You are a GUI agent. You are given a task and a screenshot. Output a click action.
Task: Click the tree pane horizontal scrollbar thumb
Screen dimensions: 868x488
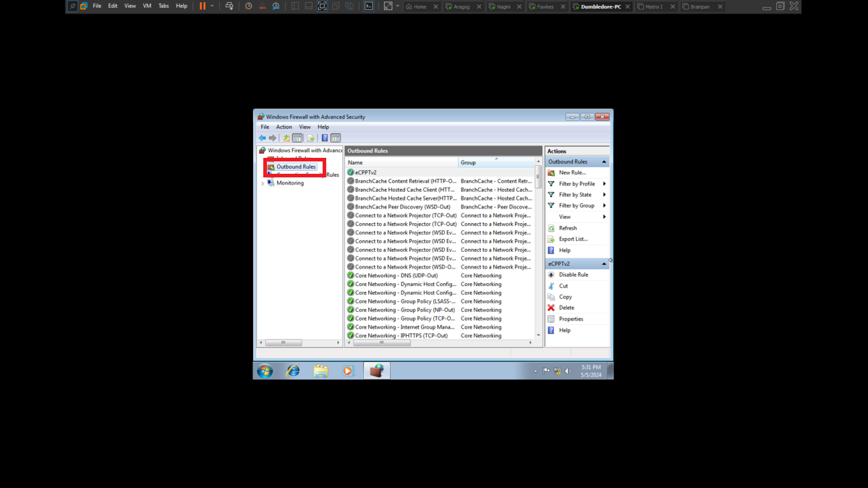coord(283,342)
